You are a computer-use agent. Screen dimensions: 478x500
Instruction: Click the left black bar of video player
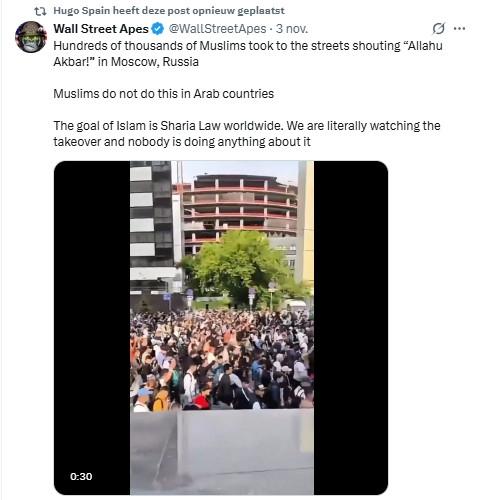point(92,328)
